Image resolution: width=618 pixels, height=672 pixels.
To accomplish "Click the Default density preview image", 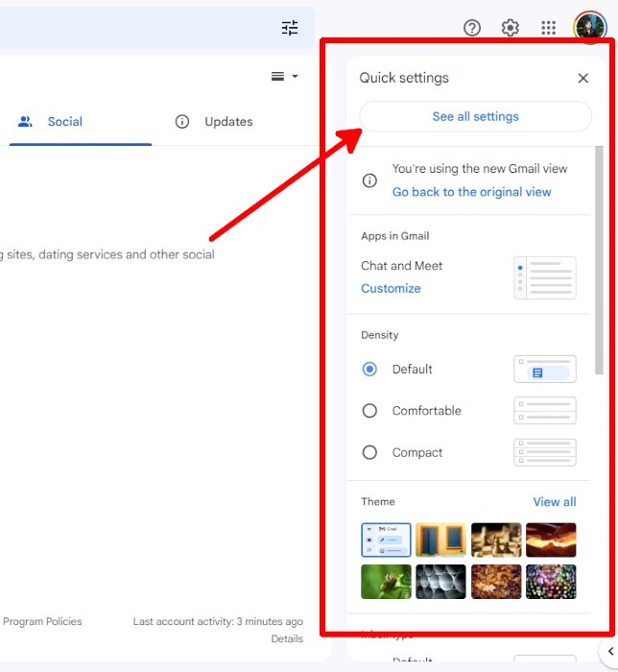I will coord(545,369).
